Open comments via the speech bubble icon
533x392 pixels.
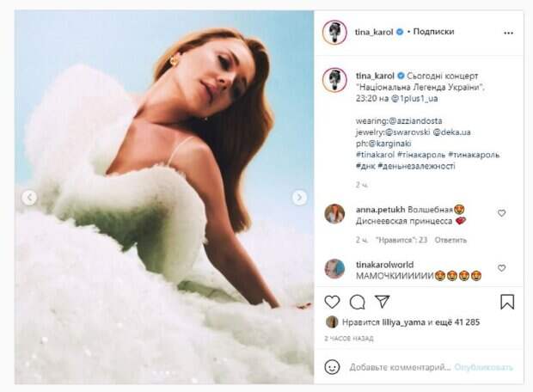(358, 302)
